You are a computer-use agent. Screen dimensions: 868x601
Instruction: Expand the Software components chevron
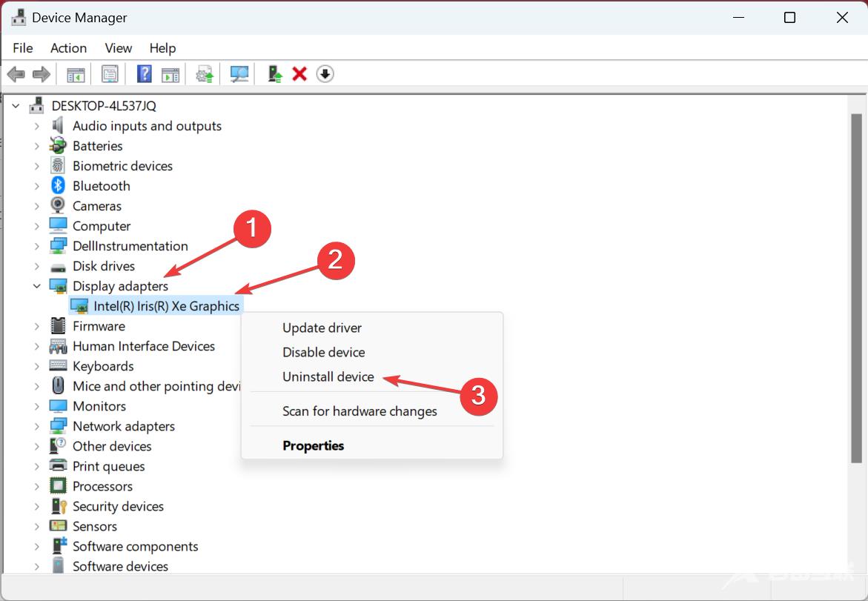(36, 546)
